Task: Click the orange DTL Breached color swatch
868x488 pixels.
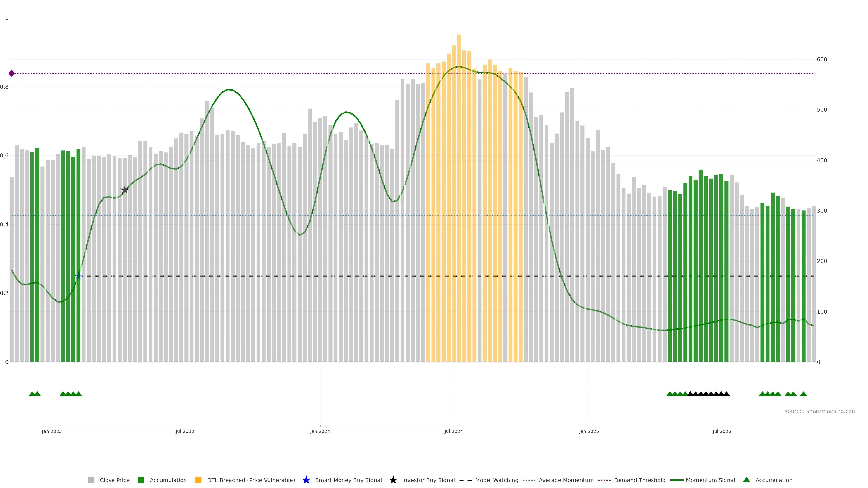Action: click(x=198, y=480)
